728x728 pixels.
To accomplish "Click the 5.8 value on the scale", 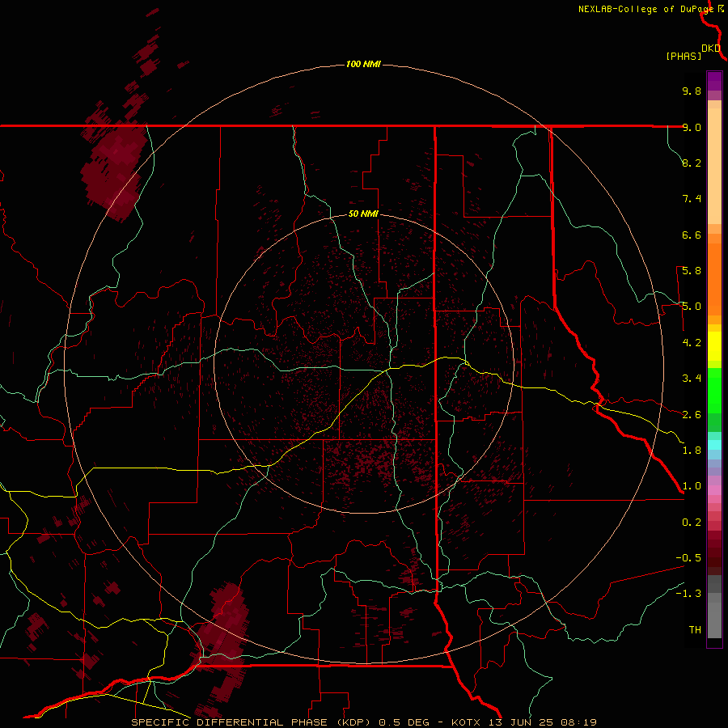I will [x=692, y=271].
